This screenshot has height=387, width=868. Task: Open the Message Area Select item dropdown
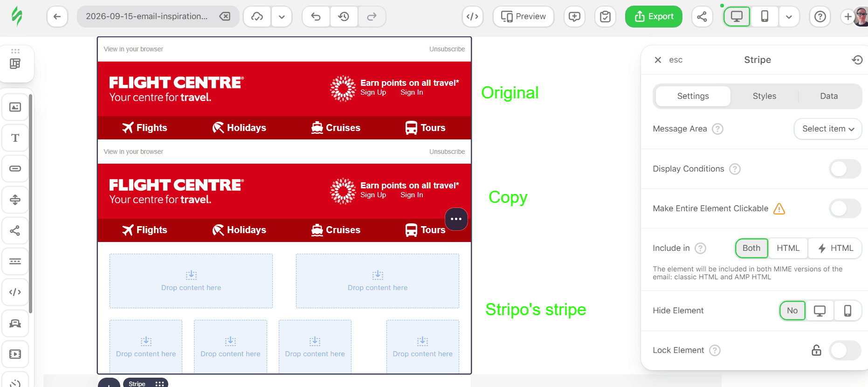pos(828,129)
